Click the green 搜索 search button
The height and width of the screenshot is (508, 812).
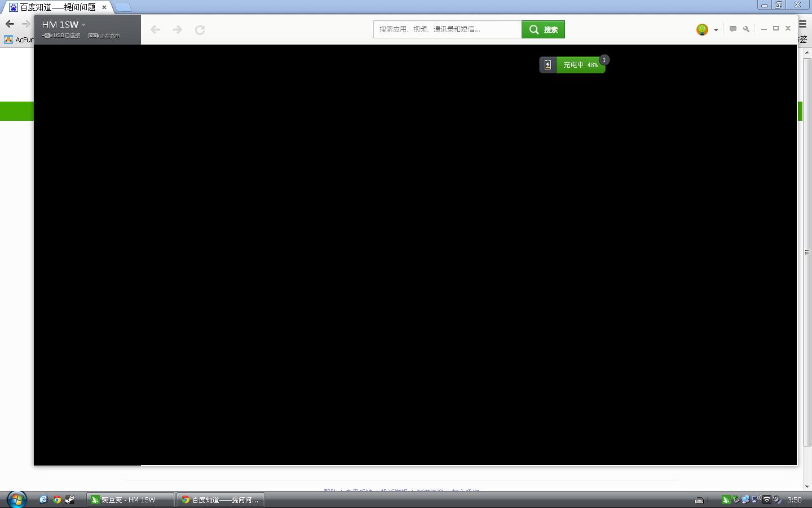tap(543, 29)
